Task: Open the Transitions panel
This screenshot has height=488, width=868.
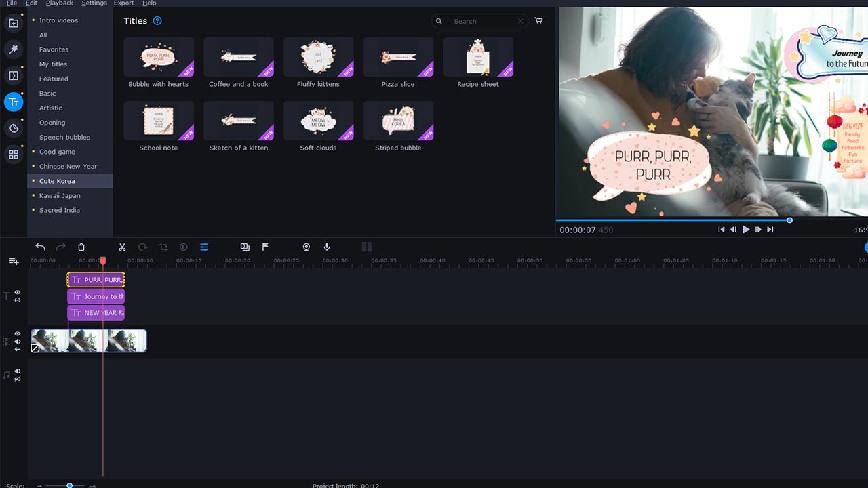Action: (14, 75)
